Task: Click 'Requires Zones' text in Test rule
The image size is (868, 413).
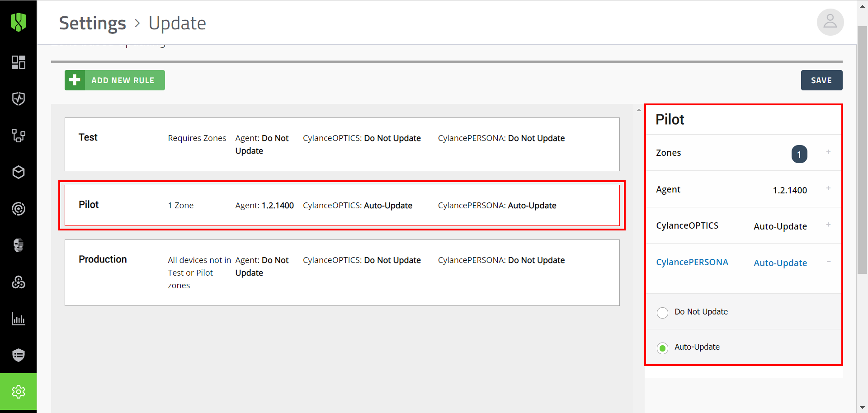Action: point(197,138)
